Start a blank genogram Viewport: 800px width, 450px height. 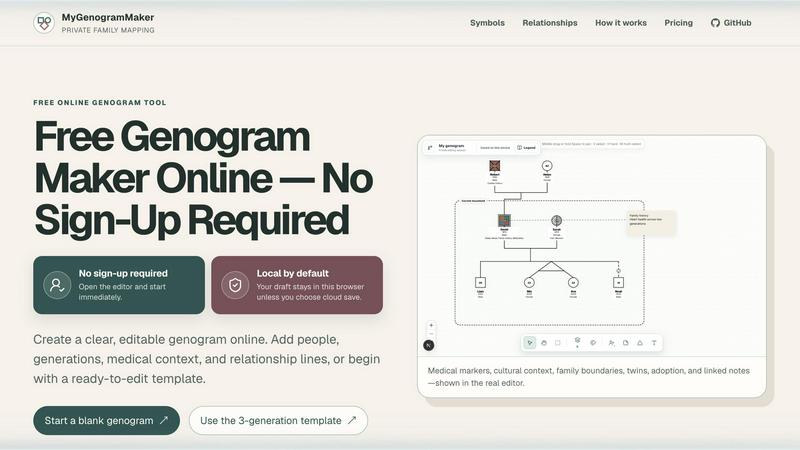[106, 420]
